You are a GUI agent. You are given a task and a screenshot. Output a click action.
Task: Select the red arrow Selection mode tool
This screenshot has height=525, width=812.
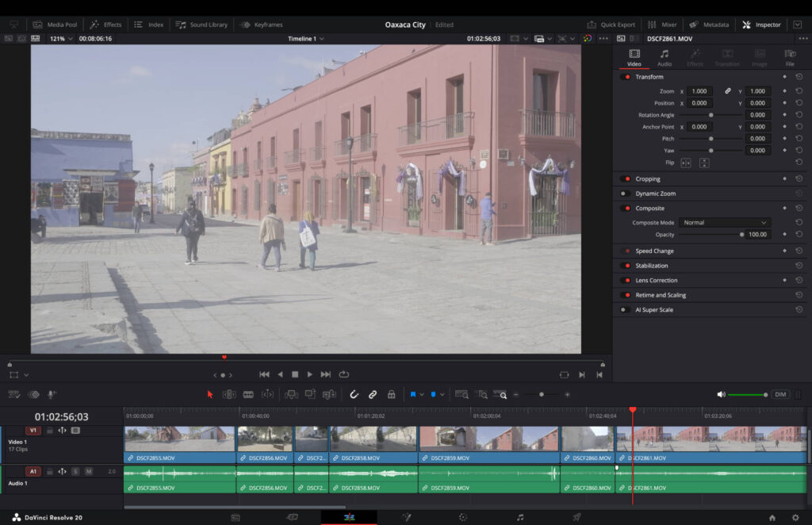(210, 394)
